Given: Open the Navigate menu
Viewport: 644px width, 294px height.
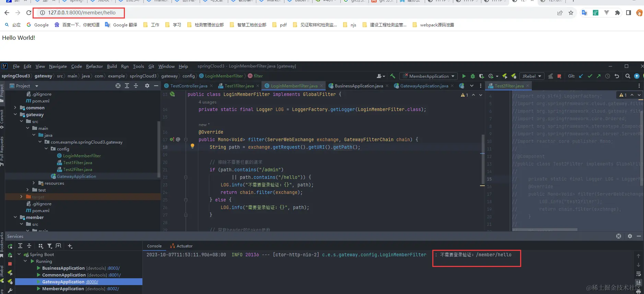Looking at the screenshot, I should click(58, 66).
